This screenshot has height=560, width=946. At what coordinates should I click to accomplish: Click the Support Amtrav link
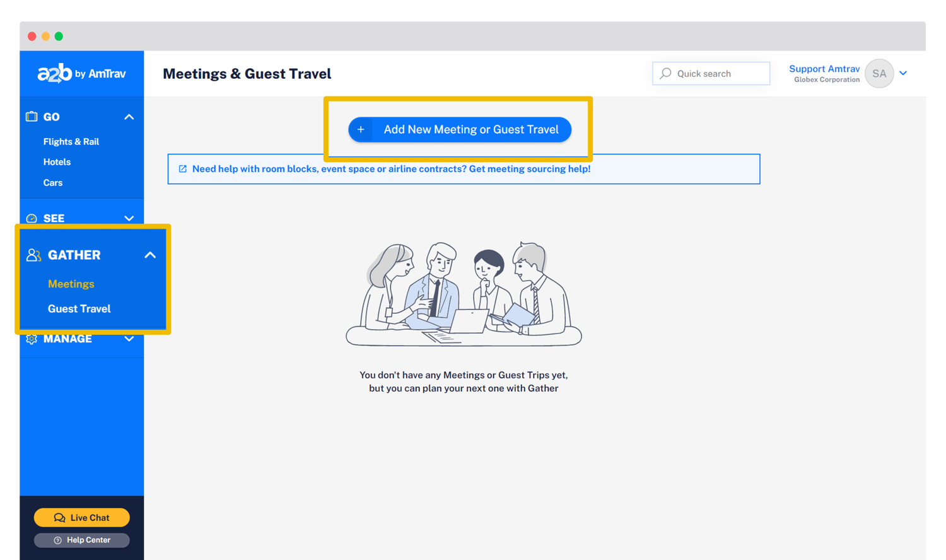click(x=824, y=69)
